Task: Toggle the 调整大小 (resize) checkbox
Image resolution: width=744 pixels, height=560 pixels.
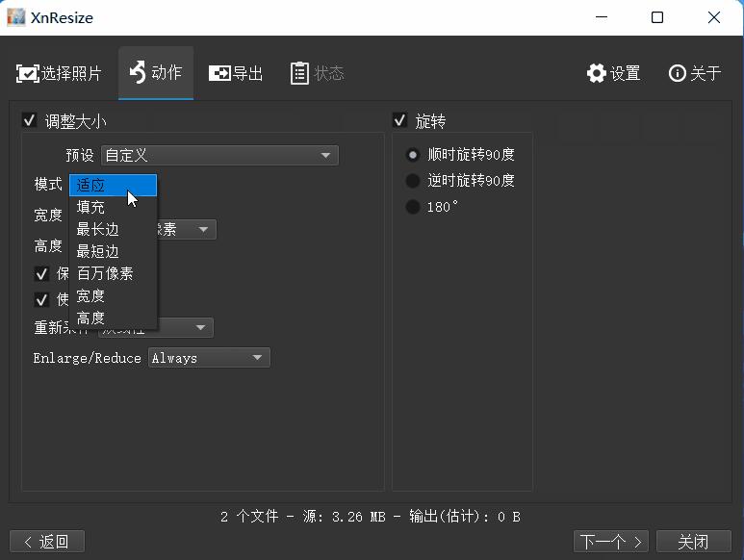Action: click(x=29, y=121)
